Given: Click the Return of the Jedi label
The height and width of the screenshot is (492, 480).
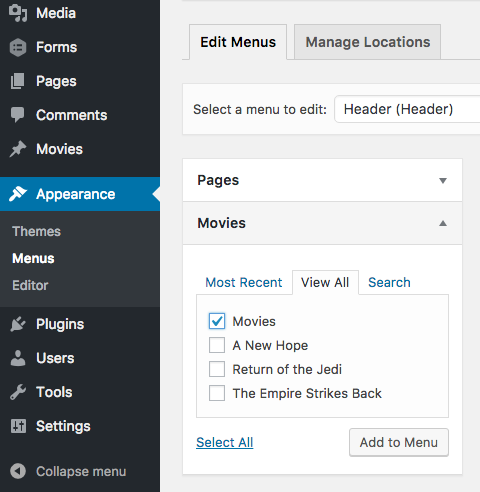Looking at the screenshot, I should tap(287, 369).
